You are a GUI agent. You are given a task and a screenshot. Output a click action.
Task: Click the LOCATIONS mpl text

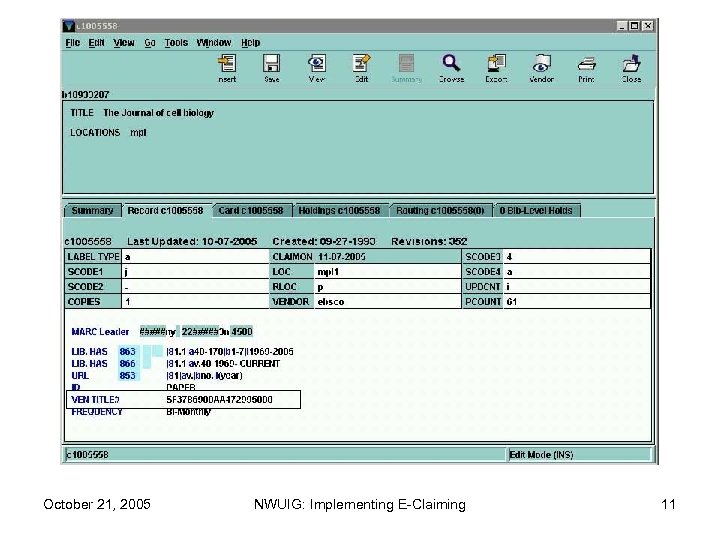point(108,133)
